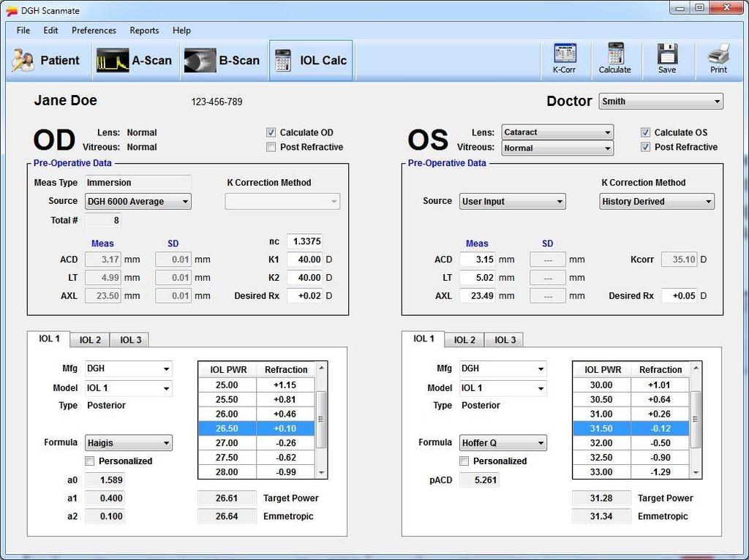This screenshot has width=749, height=560.
Task: Open OD Model IOL 1 dropdown
Action: coord(129,388)
